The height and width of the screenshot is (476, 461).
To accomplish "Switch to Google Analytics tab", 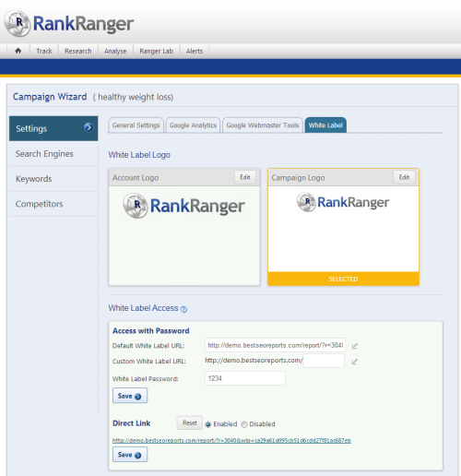I will (193, 125).
